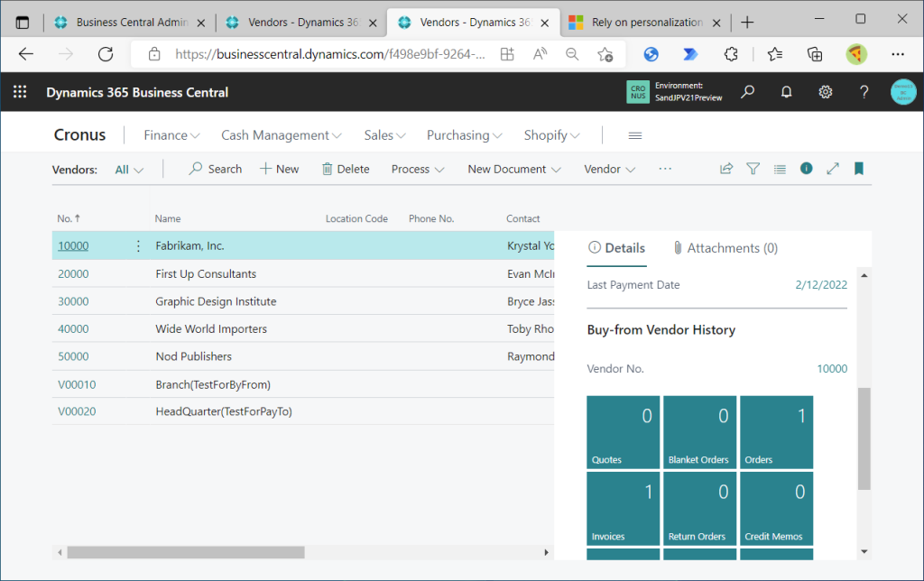Open Business Central search via magnifier icon

coord(747,91)
